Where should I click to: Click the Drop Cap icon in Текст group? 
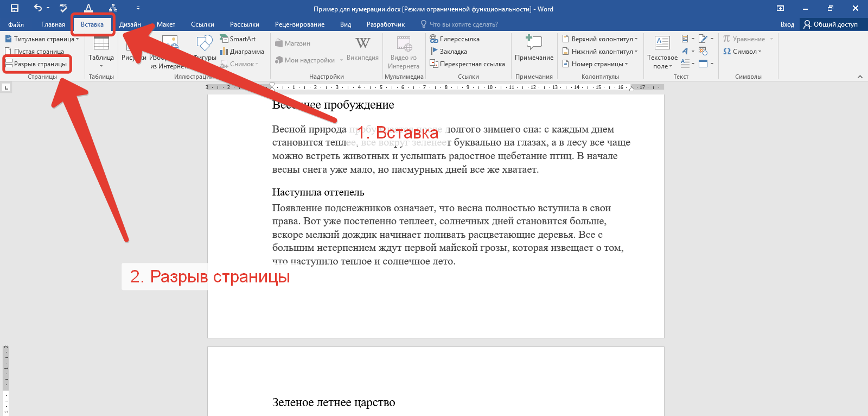pos(687,64)
